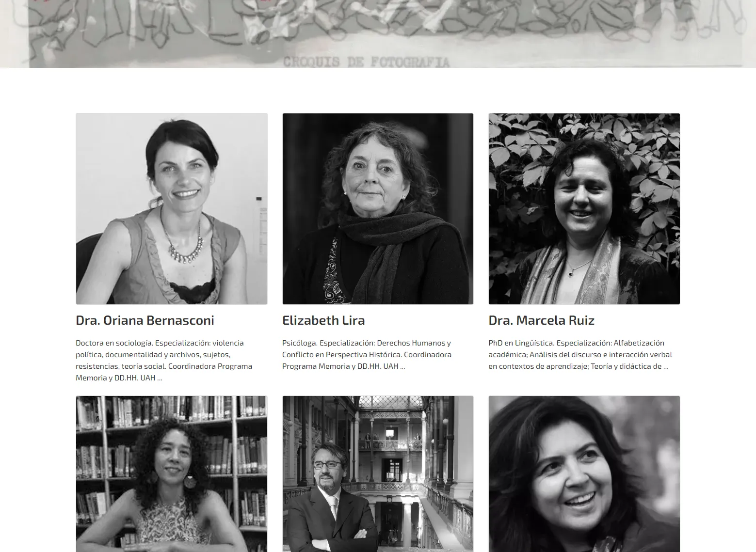The image size is (756, 552).
Task: Open the Elizabeth Lira name link
Action: pos(323,320)
